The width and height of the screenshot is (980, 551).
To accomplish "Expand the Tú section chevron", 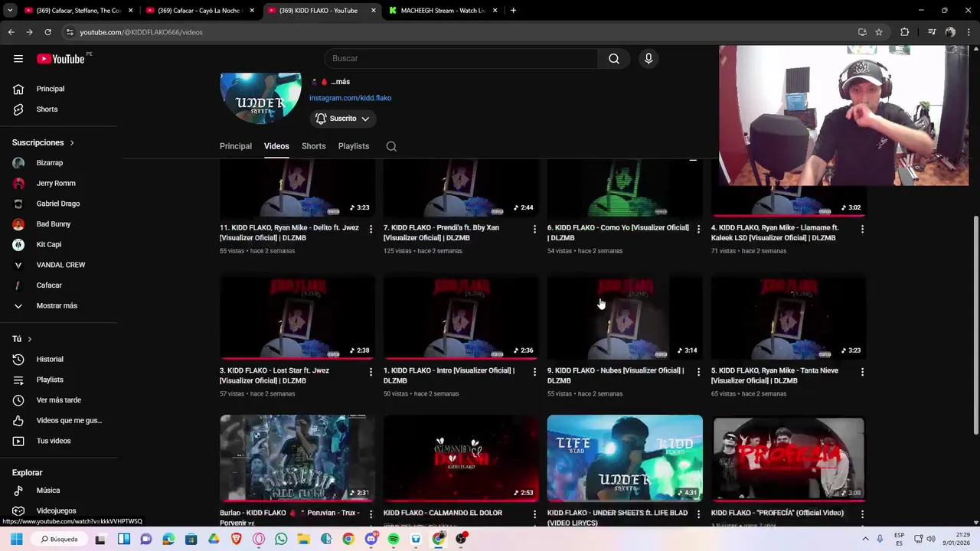I will coord(30,339).
